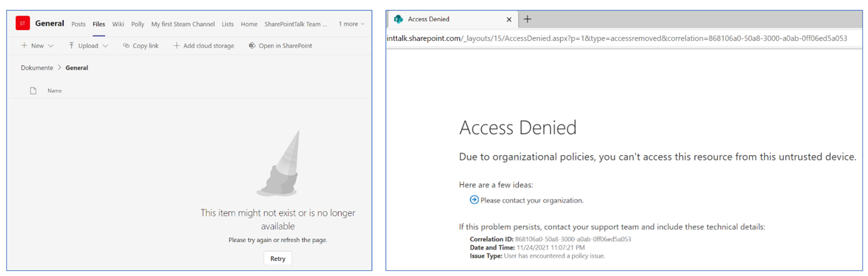This screenshot has width=868, height=276.
Task: Open a new browser tab with plus
Action: tap(527, 19)
